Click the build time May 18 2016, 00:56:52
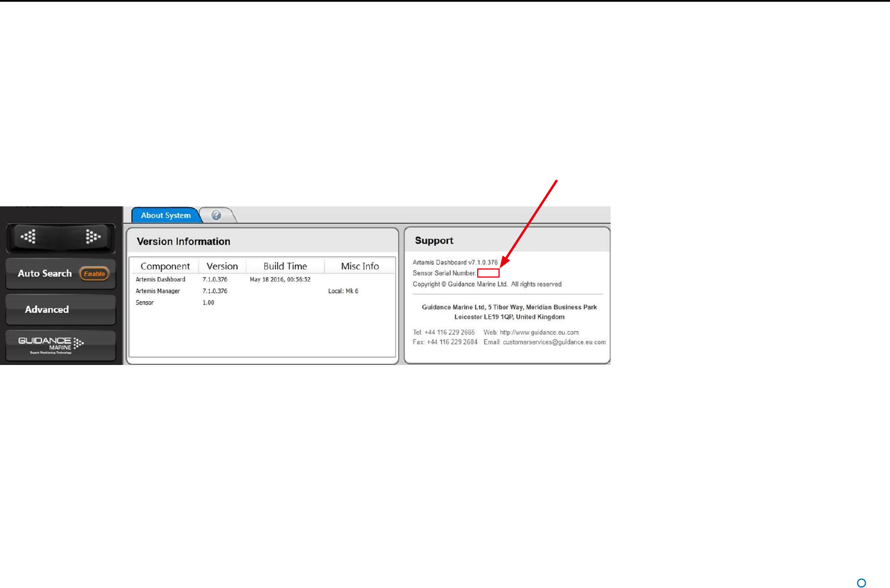 [x=280, y=279]
